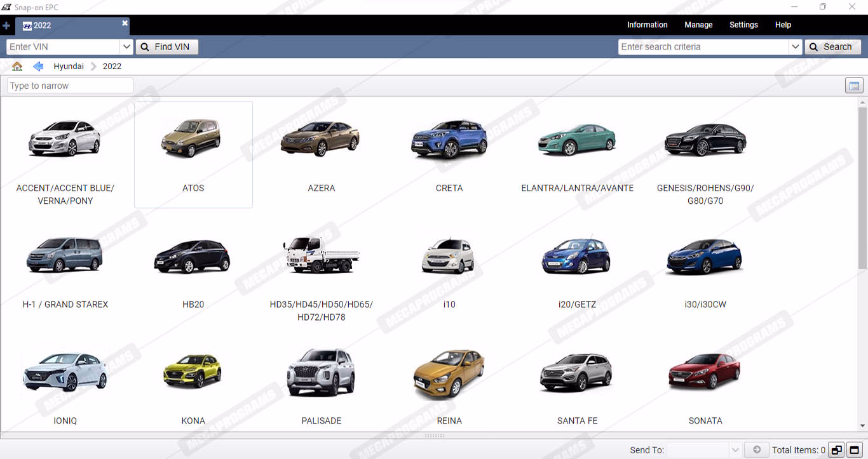
Task: Click the Type to narrow field
Action: (70, 86)
